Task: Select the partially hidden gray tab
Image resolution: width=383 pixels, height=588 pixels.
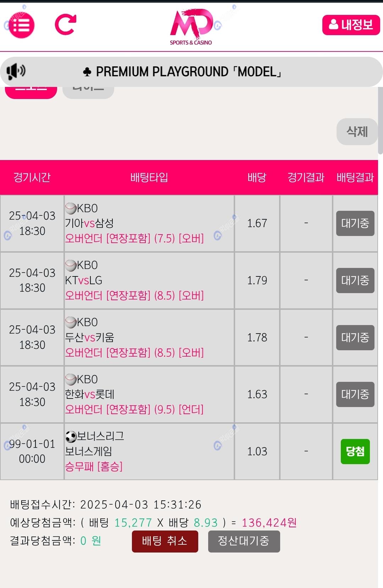Action: click(88, 92)
